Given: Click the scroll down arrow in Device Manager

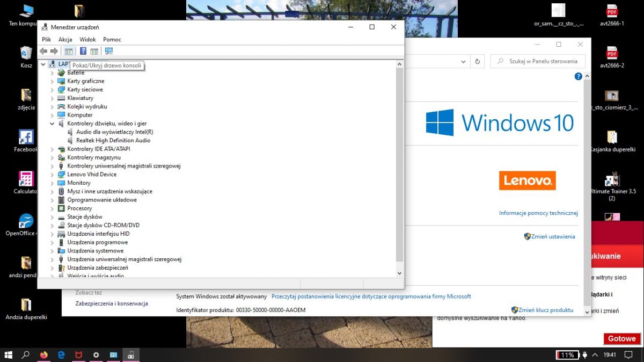Looking at the screenshot, I should point(399,273).
